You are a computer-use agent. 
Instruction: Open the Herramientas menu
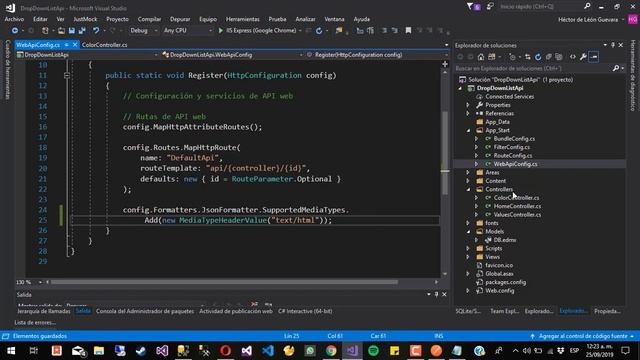coord(242,19)
